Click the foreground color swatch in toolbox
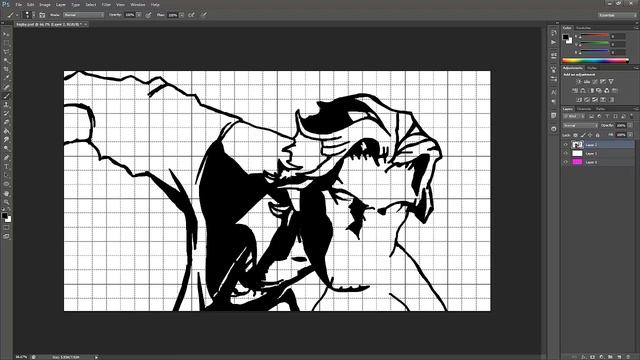The image size is (640, 360). 4,215
